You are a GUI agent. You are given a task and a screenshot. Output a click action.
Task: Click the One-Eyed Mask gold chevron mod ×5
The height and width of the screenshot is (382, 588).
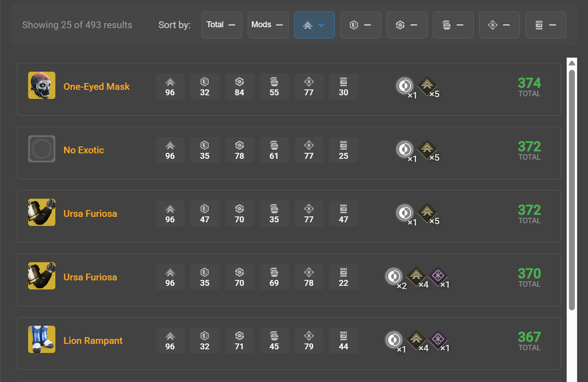426,86
